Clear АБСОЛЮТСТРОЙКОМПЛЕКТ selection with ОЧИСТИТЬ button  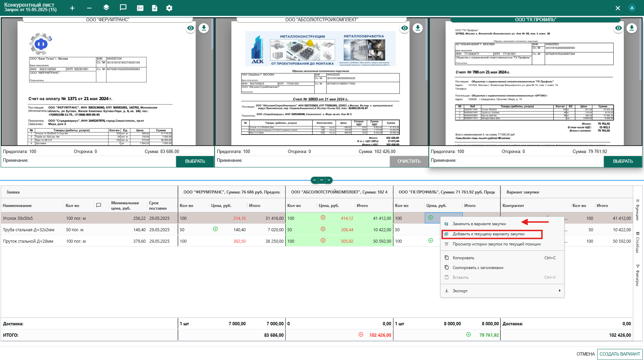coord(409,161)
